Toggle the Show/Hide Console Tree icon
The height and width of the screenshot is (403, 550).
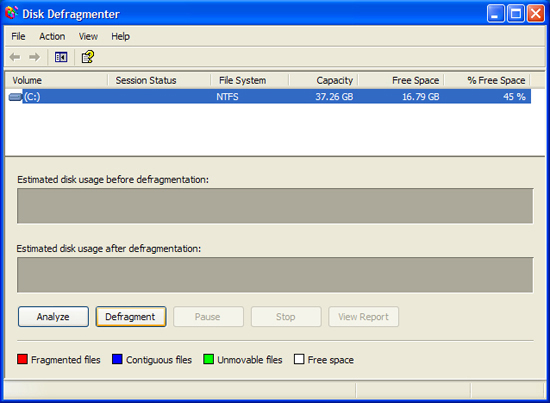(x=61, y=57)
